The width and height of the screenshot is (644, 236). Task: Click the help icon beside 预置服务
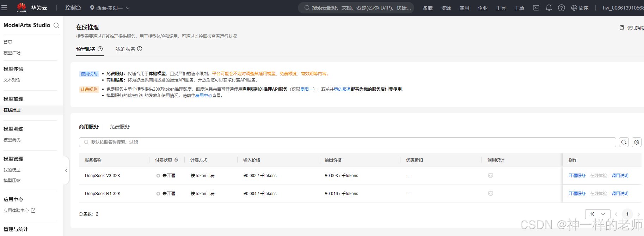100,49
